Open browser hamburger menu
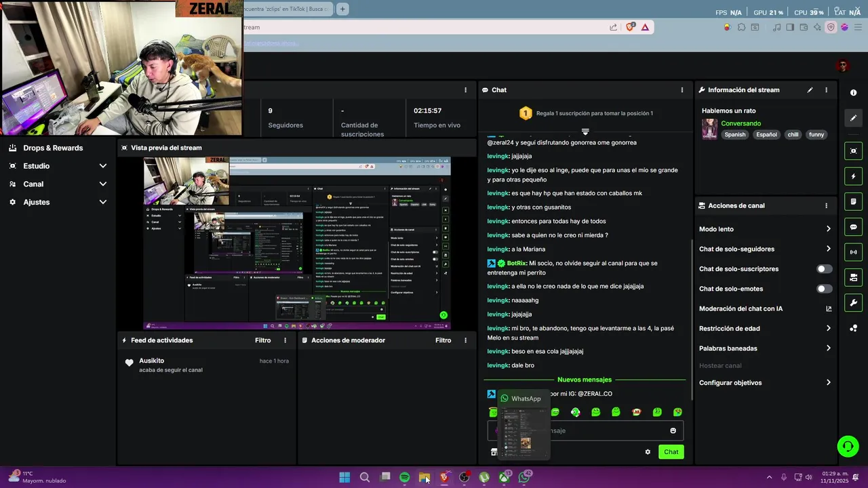 [857, 27]
